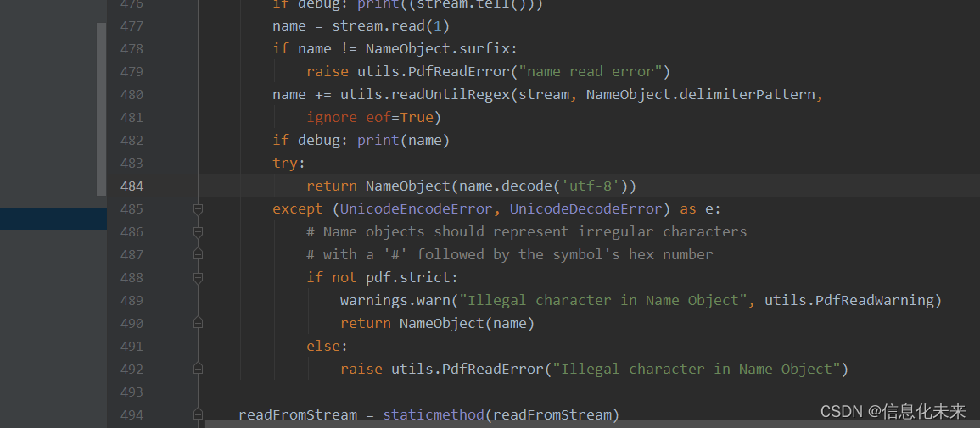Viewport: 980px width, 428px height.
Task: Click 'print(name)' on line 482
Action: pyautogui.click(x=404, y=141)
